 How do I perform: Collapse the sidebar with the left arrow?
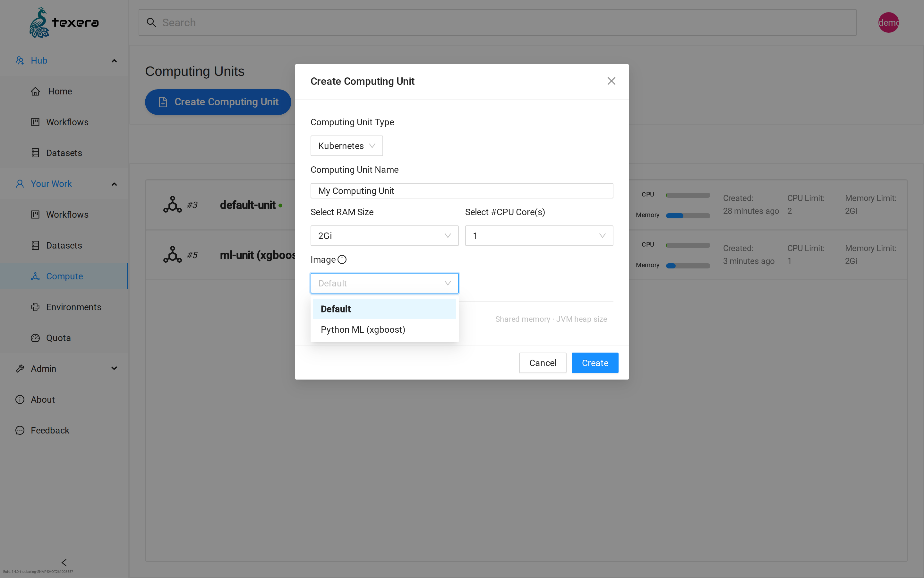[64, 562]
